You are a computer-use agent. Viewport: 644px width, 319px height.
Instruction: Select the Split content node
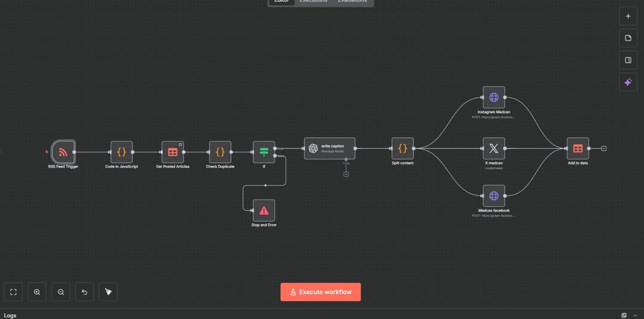click(x=402, y=148)
